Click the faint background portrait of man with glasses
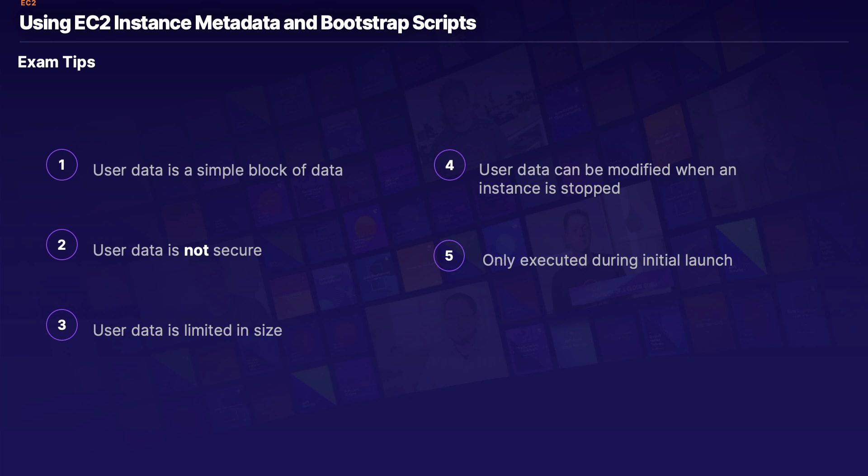This screenshot has height=476, width=868. 459,317
